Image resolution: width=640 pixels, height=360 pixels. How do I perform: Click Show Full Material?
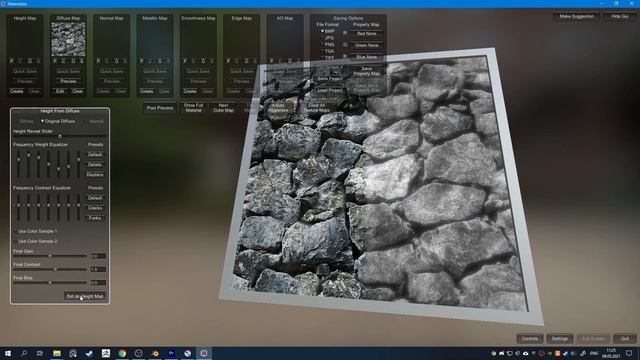tap(193, 108)
